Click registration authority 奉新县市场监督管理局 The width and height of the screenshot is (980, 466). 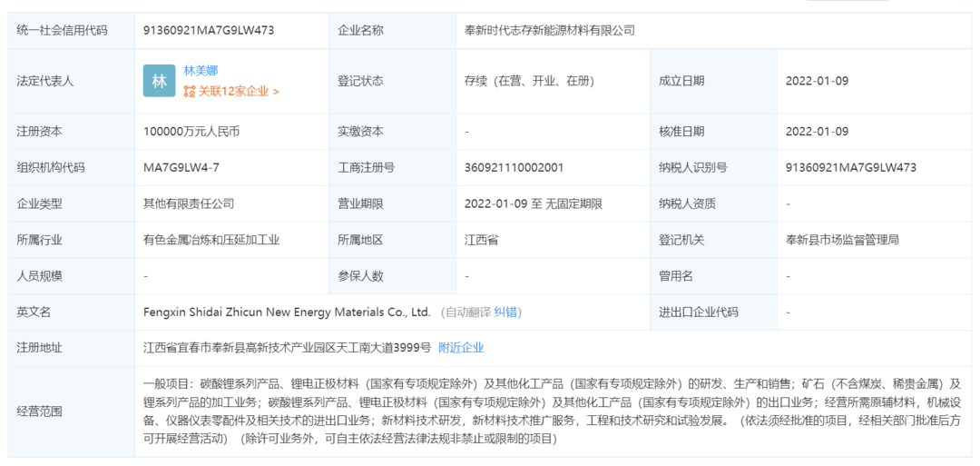point(842,240)
